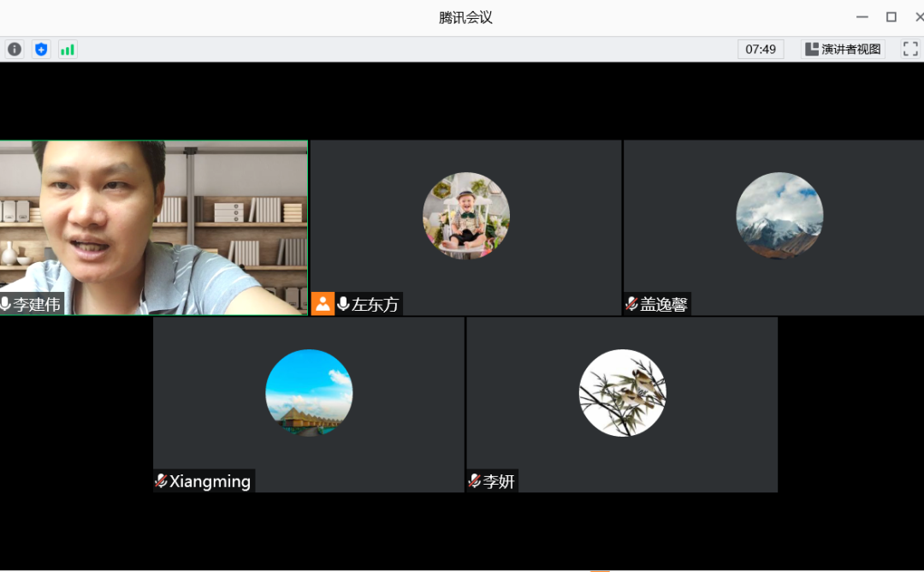Enter fullscreen with the expand icon

[910, 50]
